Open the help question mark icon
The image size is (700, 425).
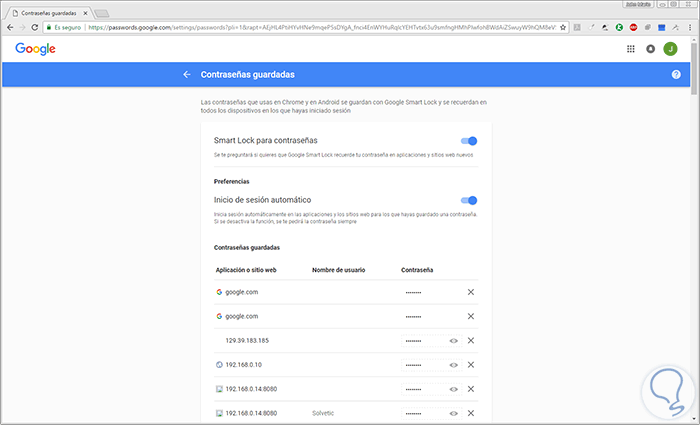coord(676,75)
